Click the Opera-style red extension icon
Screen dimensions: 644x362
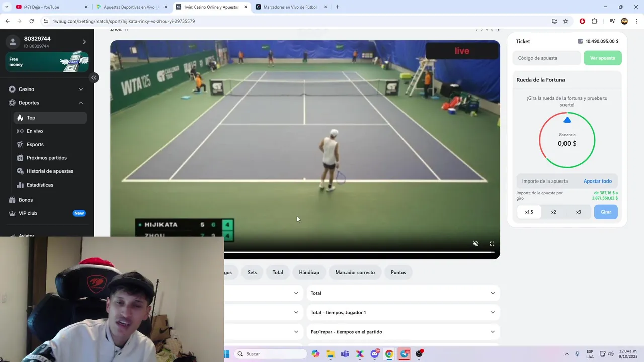click(x=582, y=21)
